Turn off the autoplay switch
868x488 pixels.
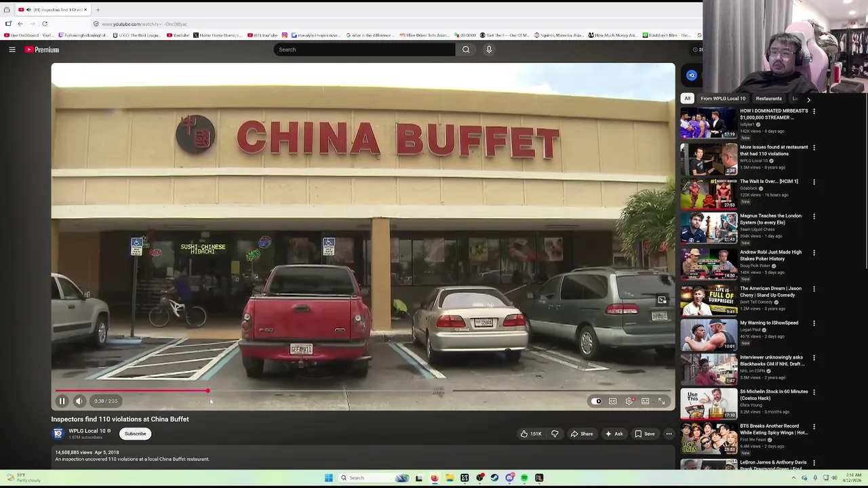(x=596, y=401)
